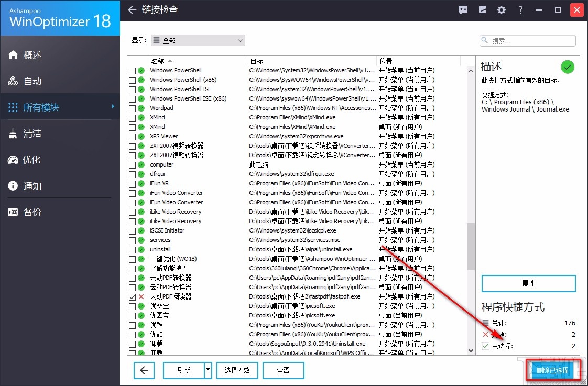The width and height of the screenshot is (588, 386).
Task: Open the feedback chat bubble icon
Action: [463, 10]
